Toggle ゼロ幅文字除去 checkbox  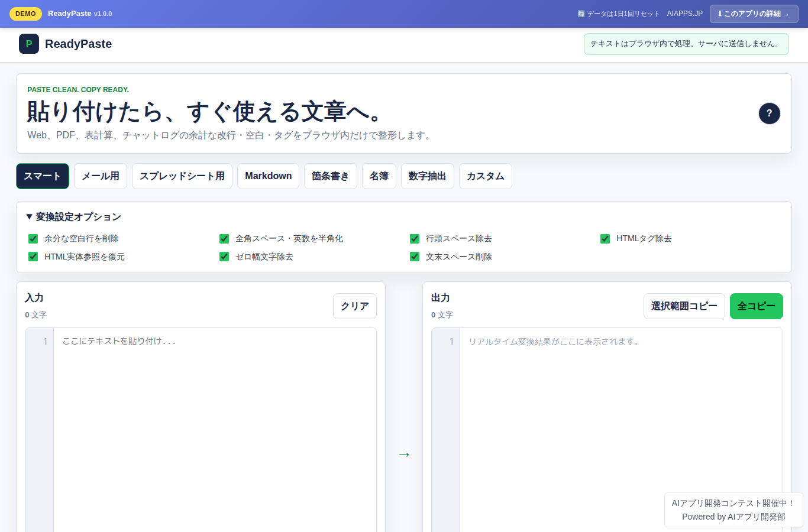[224, 257]
